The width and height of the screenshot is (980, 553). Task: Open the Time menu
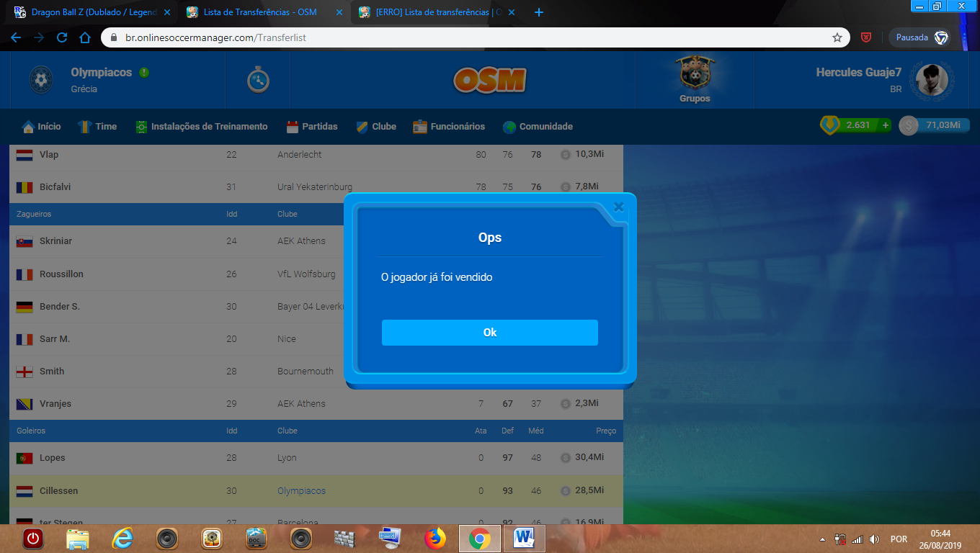(97, 127)
